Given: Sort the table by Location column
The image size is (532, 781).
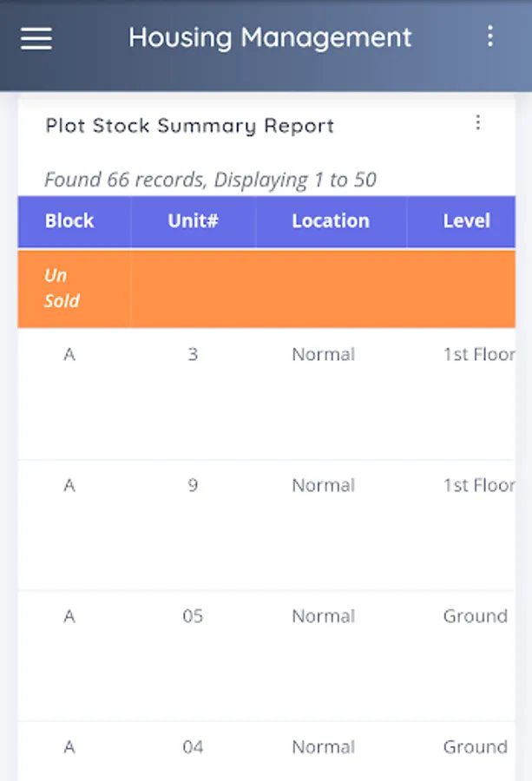Looking at the screenshot, I should (330, 221).
